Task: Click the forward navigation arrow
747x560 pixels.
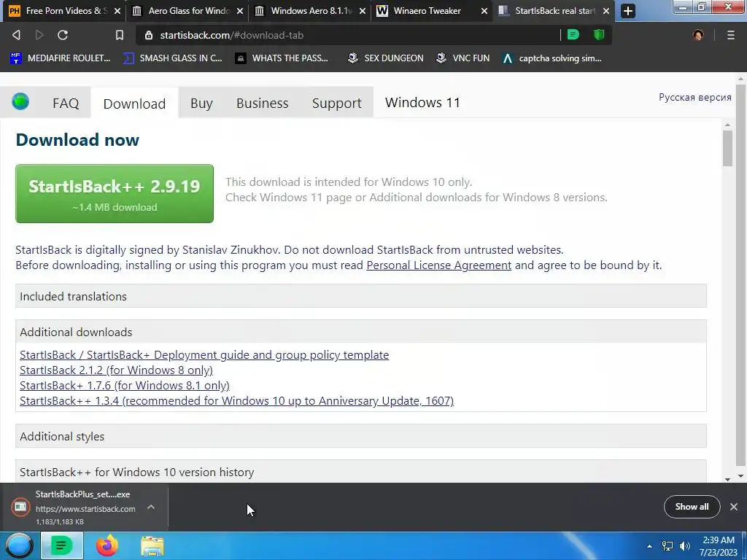Action: [x=39, y=35]
